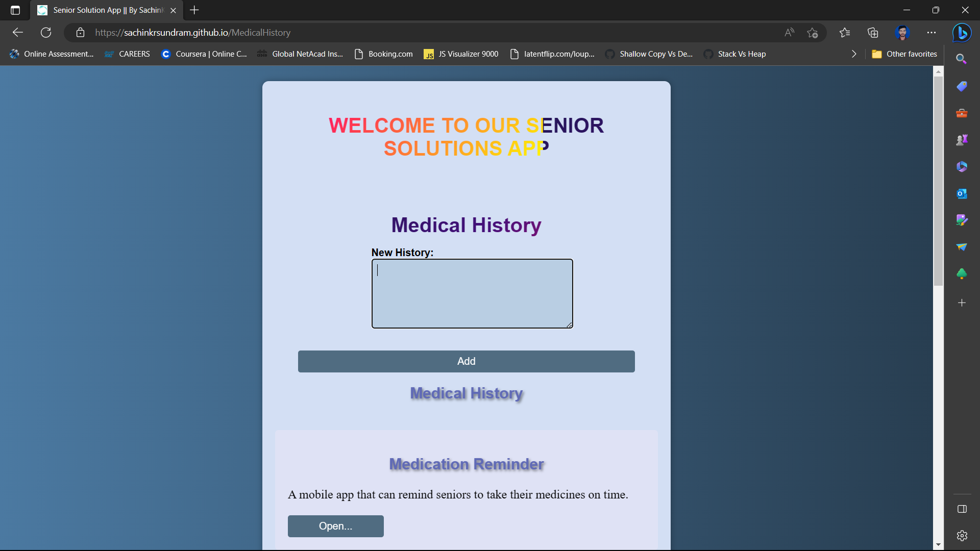
Task: Open Search in the Edge sidebar
Action: point(962,59)
